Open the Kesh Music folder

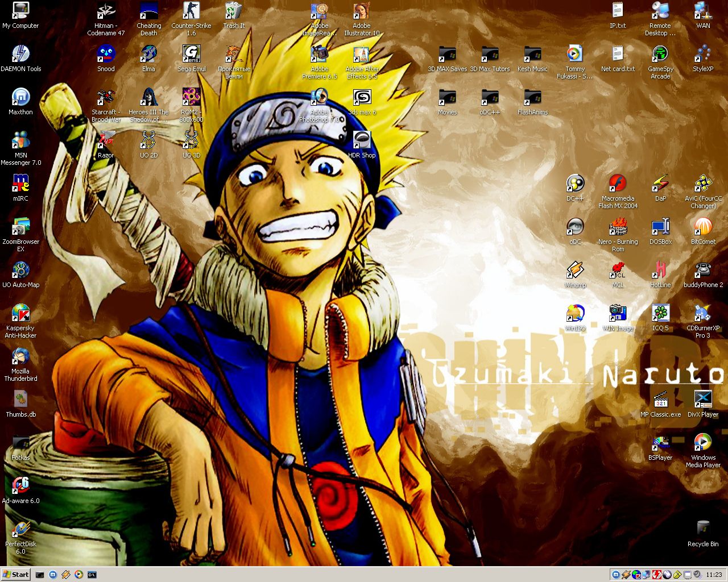pyautogui.click(x=532, y=59)
